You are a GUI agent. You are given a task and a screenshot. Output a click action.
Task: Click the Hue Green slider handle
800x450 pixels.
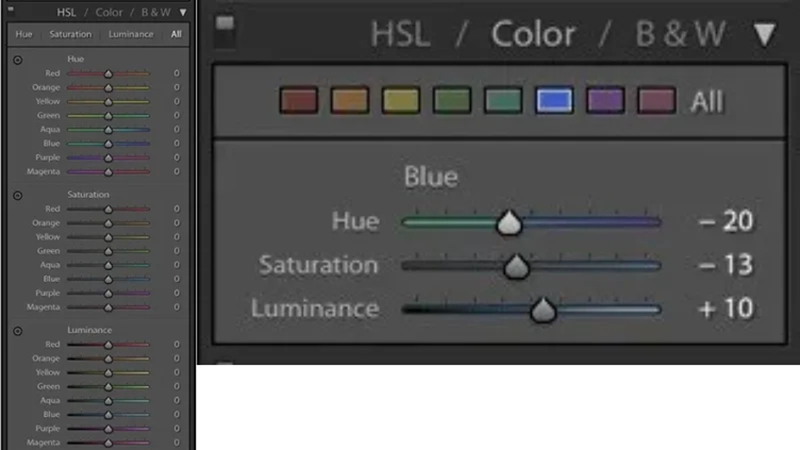pyautogui.click(x=108, y=116)
